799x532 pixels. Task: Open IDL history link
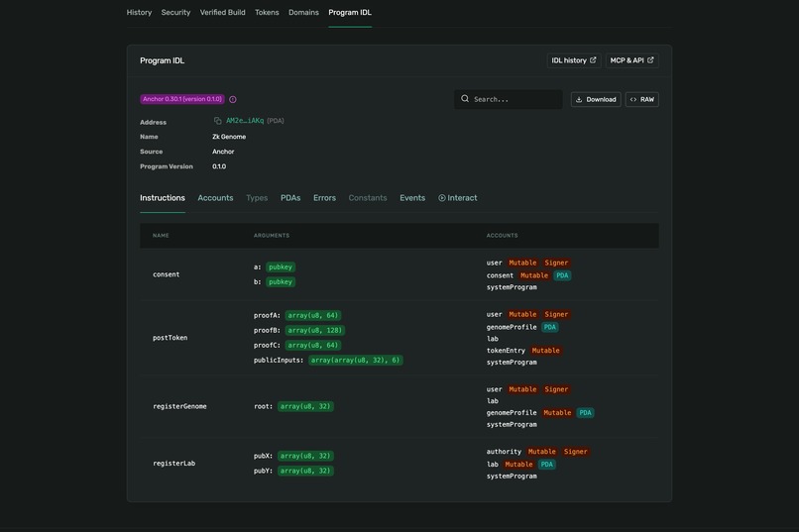(x=574, y=60)
